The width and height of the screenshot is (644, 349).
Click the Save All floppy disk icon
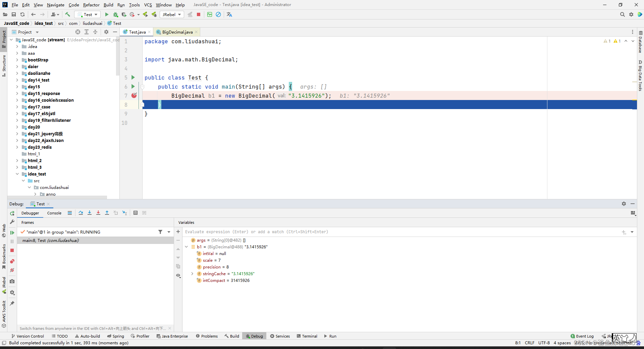point(14,14)
